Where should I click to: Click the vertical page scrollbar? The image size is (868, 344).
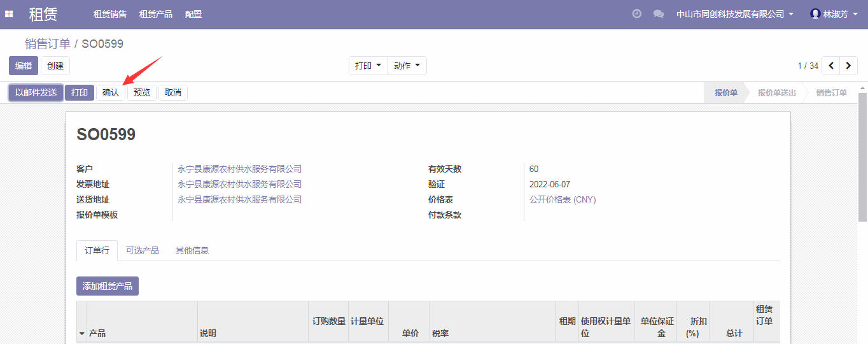tap(862, 159)
